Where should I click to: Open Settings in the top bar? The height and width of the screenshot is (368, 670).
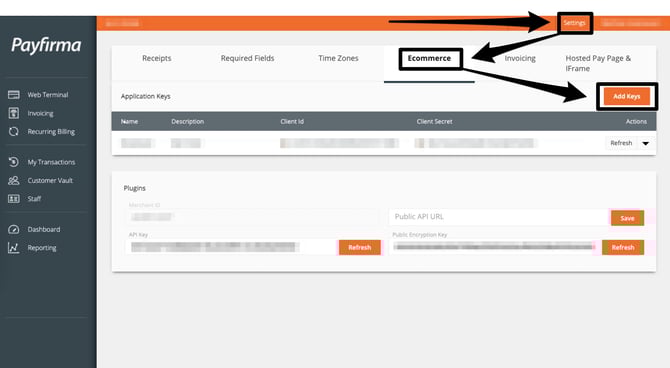(x=574, y=23)
